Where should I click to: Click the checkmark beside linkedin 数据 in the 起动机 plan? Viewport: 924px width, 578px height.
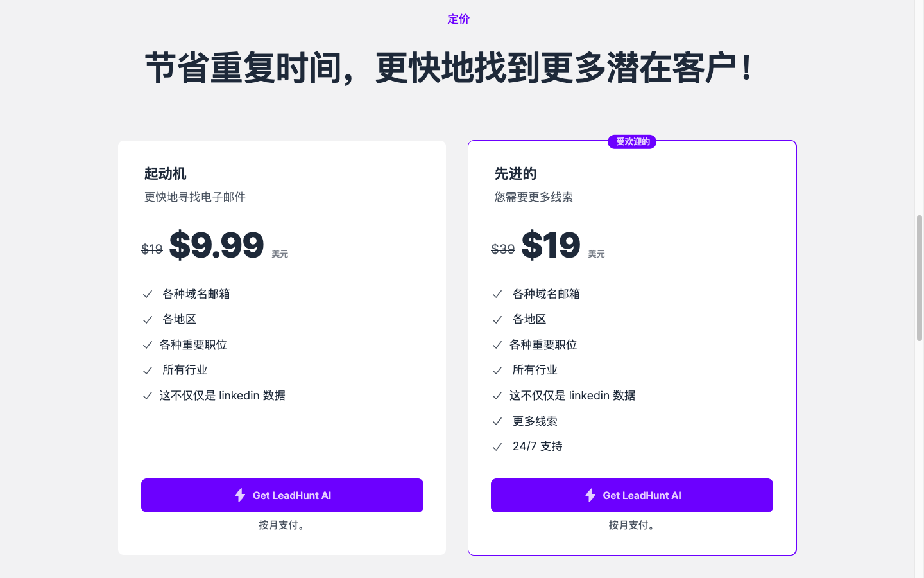[148, 396]
